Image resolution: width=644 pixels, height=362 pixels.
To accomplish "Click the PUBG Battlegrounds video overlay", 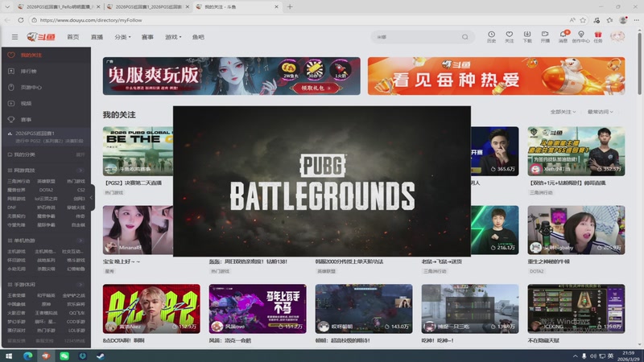I will tap(322, 181).
